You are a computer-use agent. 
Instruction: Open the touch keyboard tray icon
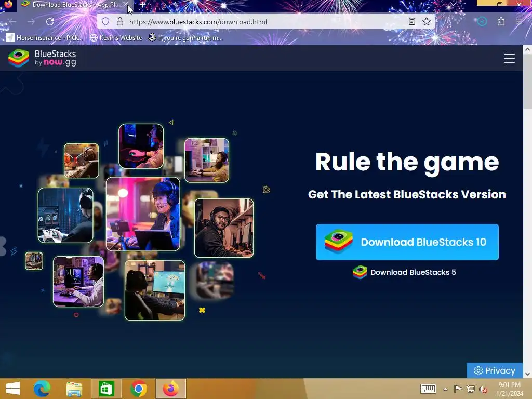pyautogui.click(x=428, y=389)
